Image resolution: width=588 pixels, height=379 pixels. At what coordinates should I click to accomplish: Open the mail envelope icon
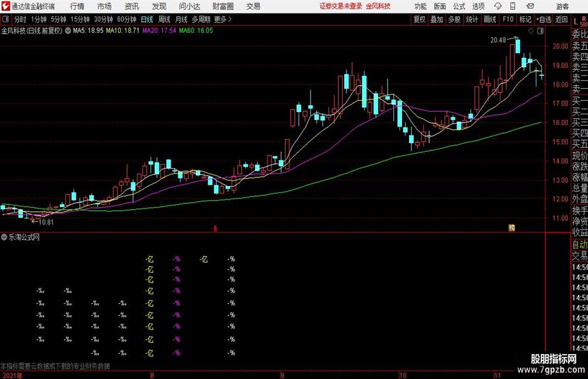pos(530,6)
